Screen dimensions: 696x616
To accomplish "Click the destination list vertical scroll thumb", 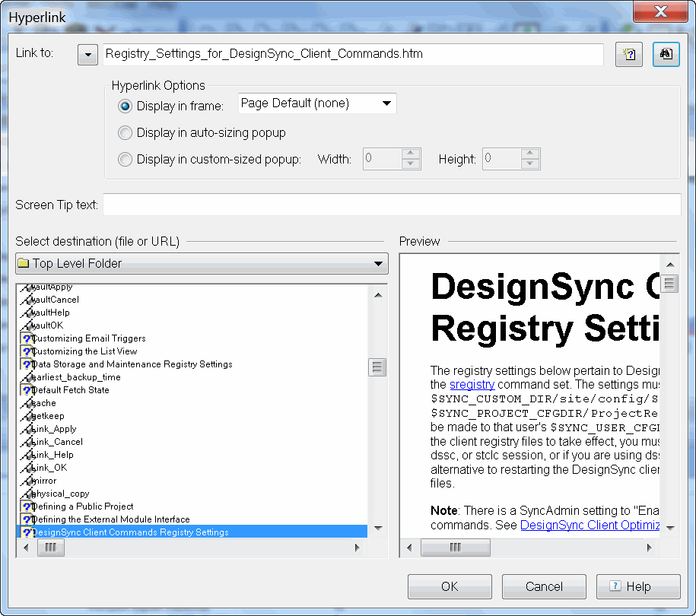I will coord(377,367).
